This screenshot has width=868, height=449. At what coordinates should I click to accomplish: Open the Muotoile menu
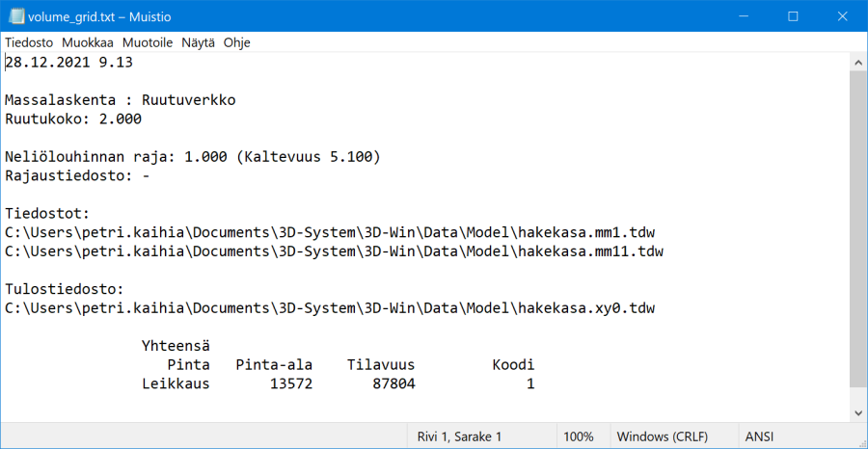tap(145, 43)
